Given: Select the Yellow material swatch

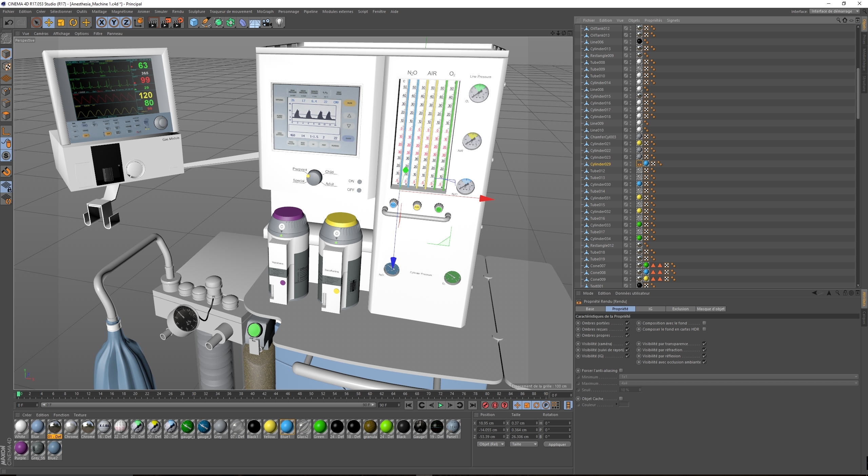Looking at the screenshot, I should pyautogui.click(x=270, y=427).
